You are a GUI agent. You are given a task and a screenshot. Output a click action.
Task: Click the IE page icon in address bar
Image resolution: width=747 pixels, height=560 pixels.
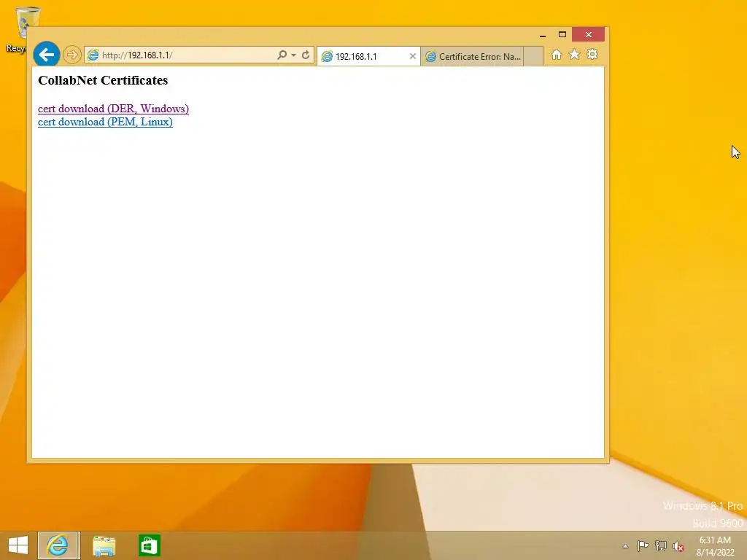[x=93, y=55]
